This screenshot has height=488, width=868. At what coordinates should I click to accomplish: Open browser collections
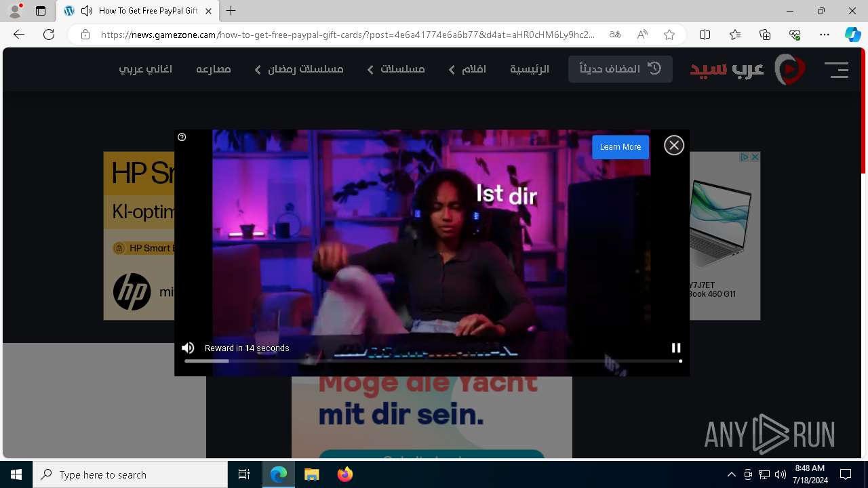[765, 35]
